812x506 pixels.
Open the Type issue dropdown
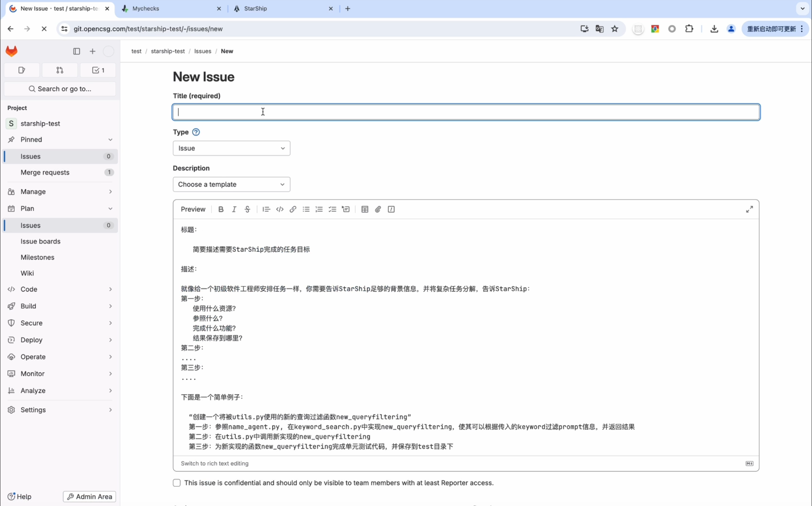[x=232, y=148]
